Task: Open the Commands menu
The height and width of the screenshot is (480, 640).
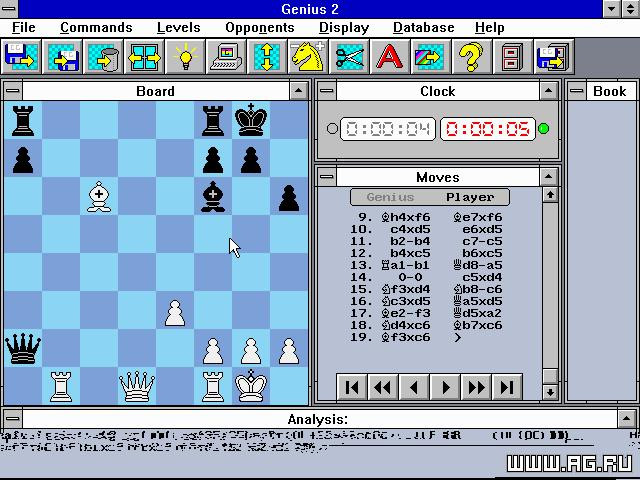Action: [96, 28]
